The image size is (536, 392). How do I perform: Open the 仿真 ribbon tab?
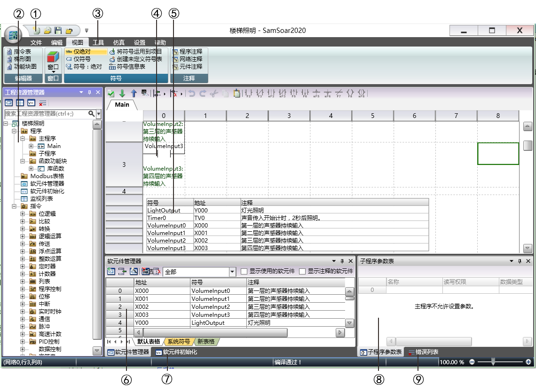coord(119,42)
